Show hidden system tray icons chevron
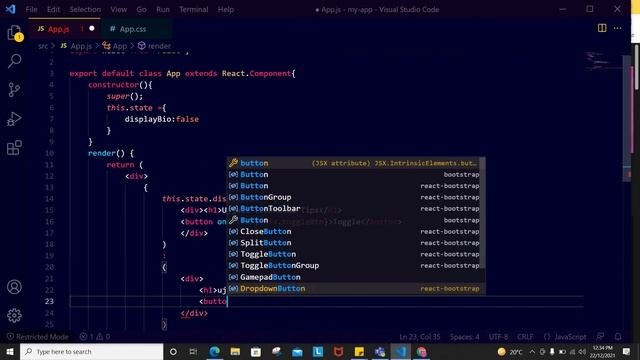The width and height of the screenshot is (640, 360). click(532, 351)
